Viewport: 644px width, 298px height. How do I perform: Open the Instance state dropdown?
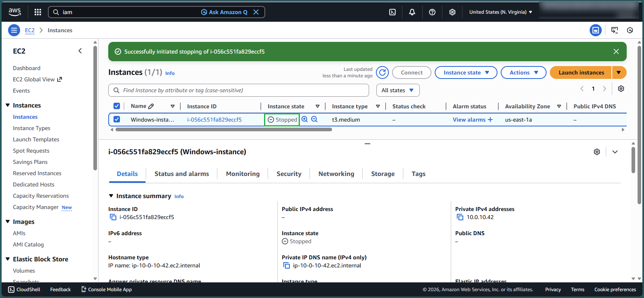pyautogui.click(x=466, y=72)
